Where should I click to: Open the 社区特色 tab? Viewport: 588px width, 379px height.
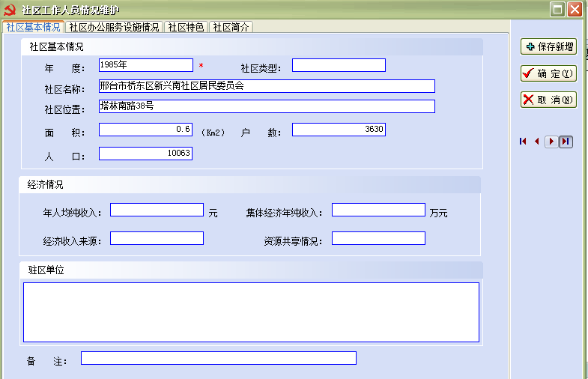pos(186,27)
